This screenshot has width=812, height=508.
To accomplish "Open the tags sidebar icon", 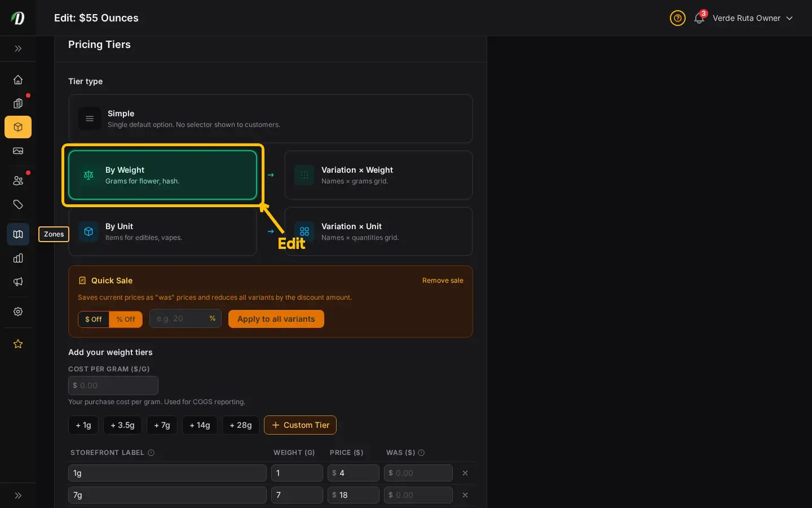I will coord(18,204).
